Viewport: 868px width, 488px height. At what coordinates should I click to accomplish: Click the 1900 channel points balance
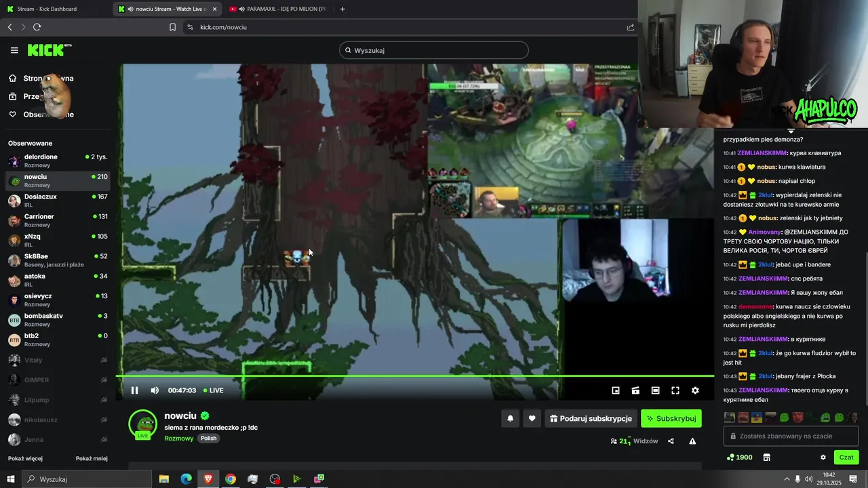(739, 457)
